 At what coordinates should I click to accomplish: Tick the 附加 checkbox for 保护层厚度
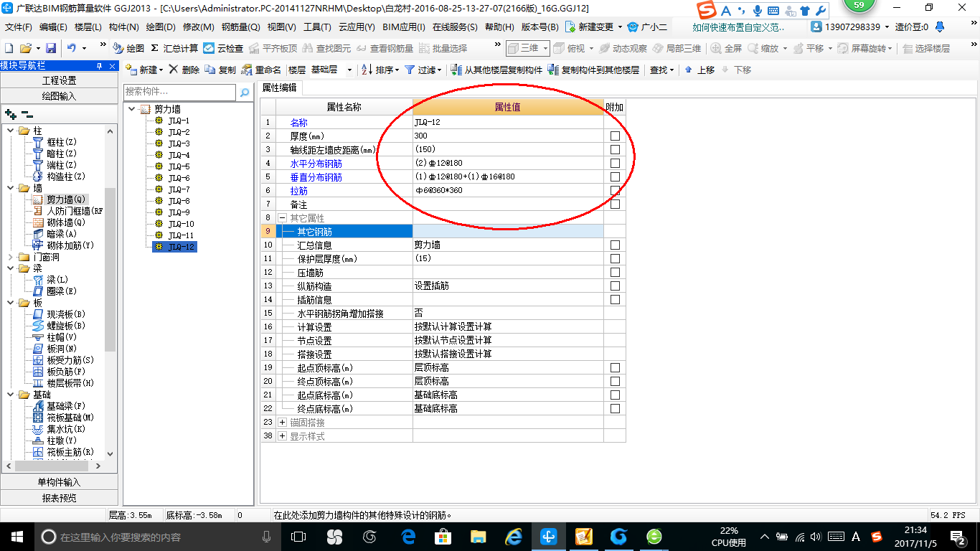tap(615, 258)
